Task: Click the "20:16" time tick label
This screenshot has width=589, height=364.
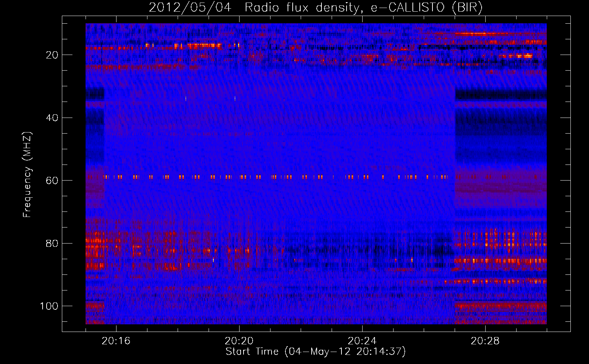Action: click(116, 341)
